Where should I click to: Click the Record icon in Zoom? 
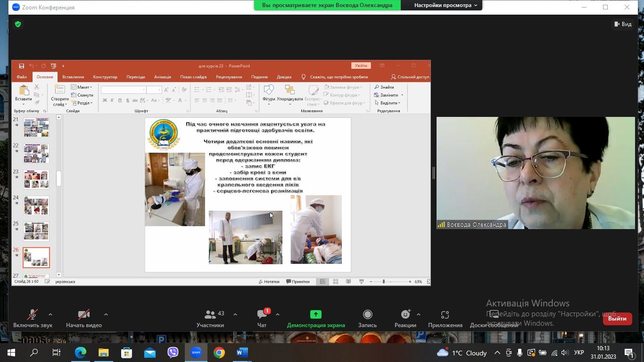point(367,315)
